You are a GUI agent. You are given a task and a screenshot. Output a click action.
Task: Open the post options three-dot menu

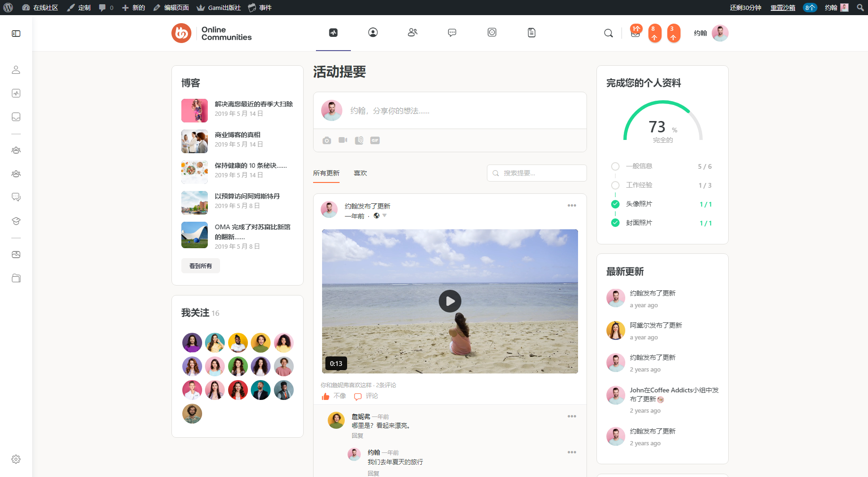[572, 206]
